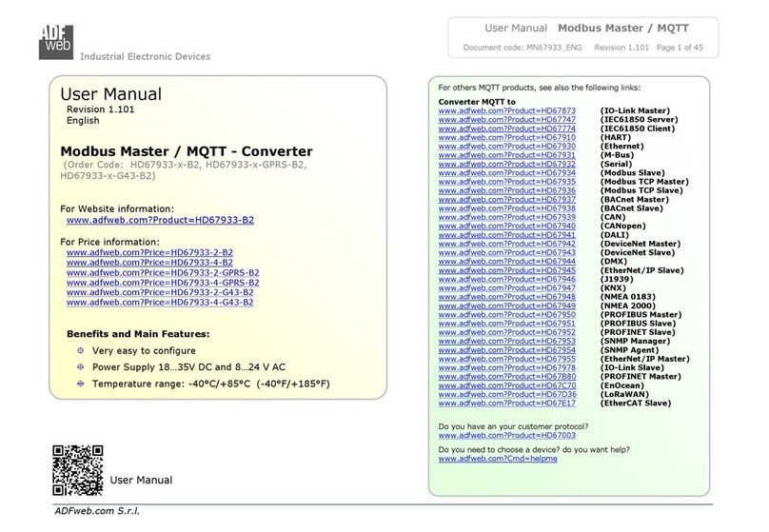Open DeviceNet Slave link HD67943
The image size is (769, 532).
507,252
